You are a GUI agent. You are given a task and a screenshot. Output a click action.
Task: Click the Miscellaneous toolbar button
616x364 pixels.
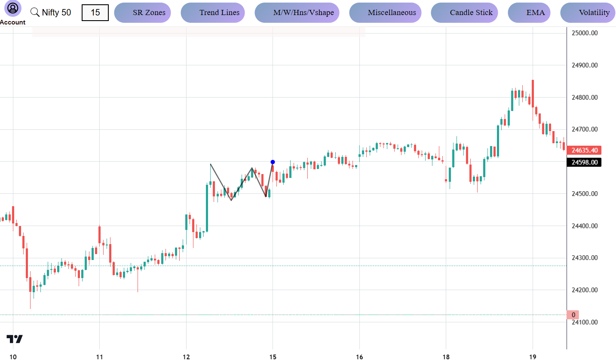385,12
